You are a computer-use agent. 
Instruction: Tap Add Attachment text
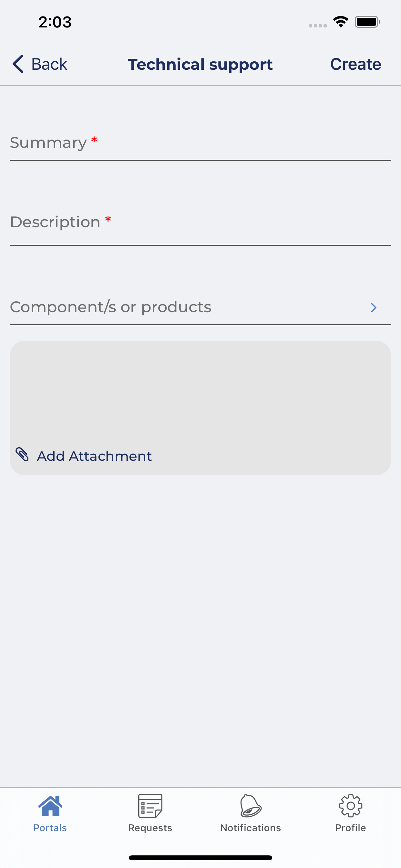94,456
